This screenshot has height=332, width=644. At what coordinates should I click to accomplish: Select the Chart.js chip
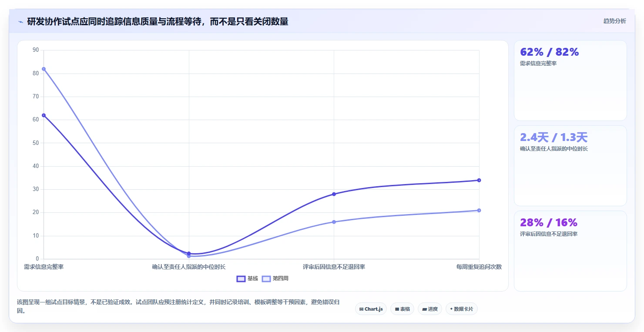click(x=371, y=309)
